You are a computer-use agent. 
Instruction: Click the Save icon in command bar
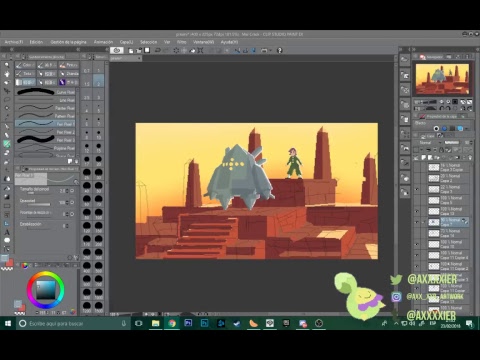[x=147, y=50]
